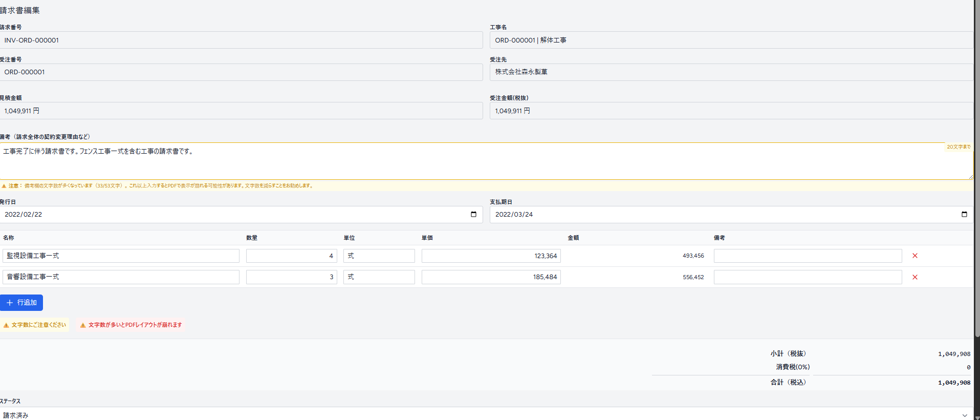Screen dimensions: 980x420
Task: Edit unit field of 音響設備工事一式 row
Action: point(379,277)
